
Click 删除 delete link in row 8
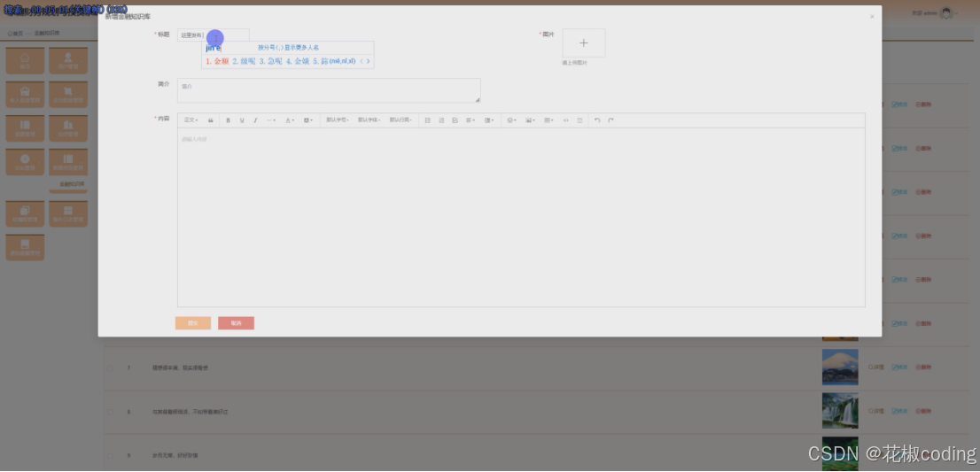tap(923, 412)
